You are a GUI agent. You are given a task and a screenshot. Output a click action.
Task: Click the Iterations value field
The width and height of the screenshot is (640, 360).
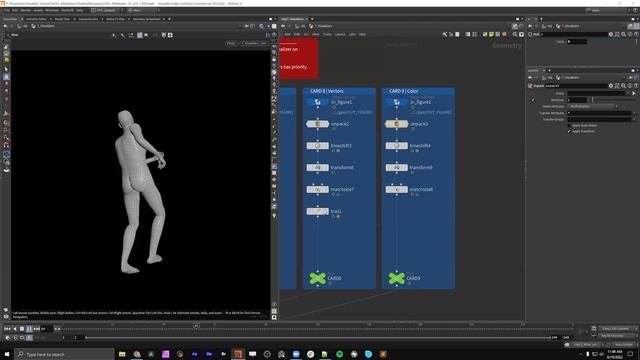577,100
